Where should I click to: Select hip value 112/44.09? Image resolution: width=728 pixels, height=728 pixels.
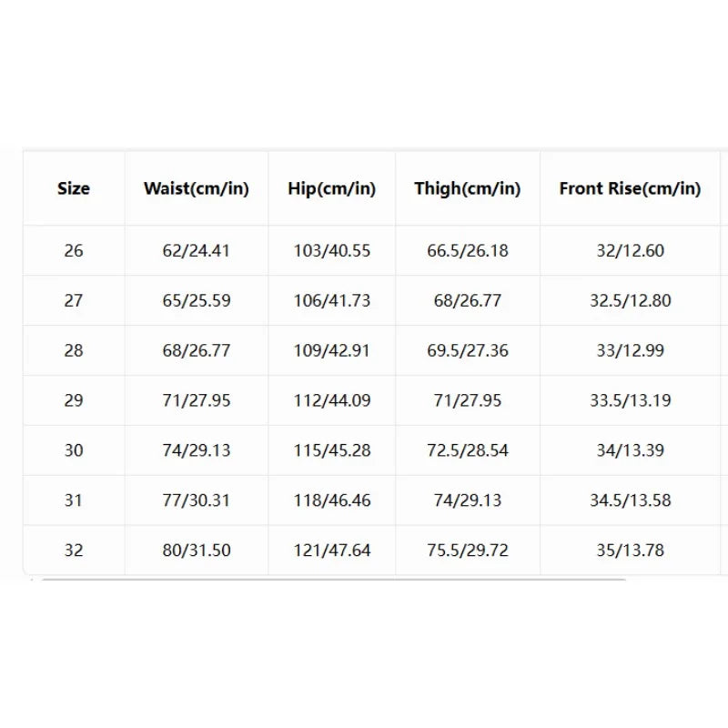coord(332,400)
